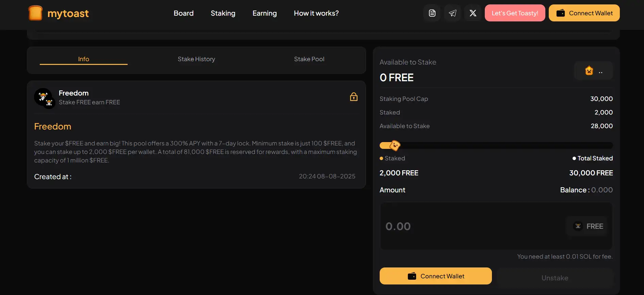Click the mytoast bread logo icon

35,13
